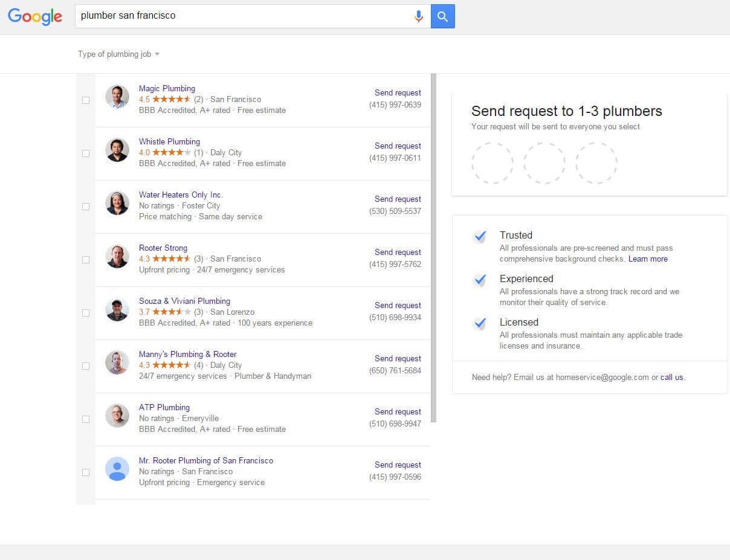Check the Mr. Rooter Plumbing checkbox

click(86, 472)
